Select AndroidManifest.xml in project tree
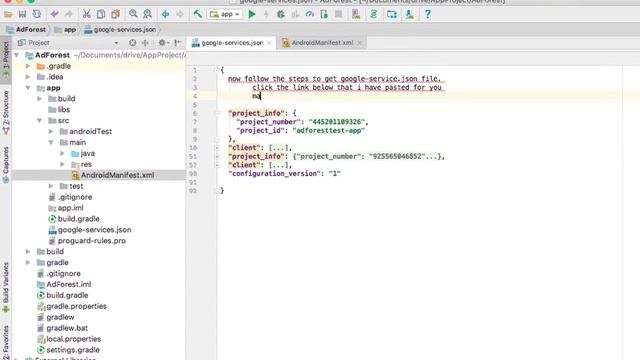640x360 pixels. click(x=113, y=175)
